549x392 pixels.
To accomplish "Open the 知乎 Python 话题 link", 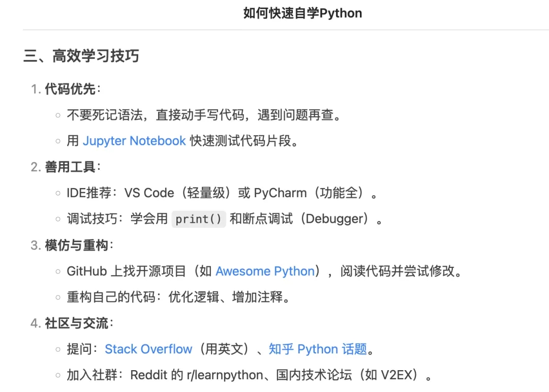I will [x=318, y=349].
